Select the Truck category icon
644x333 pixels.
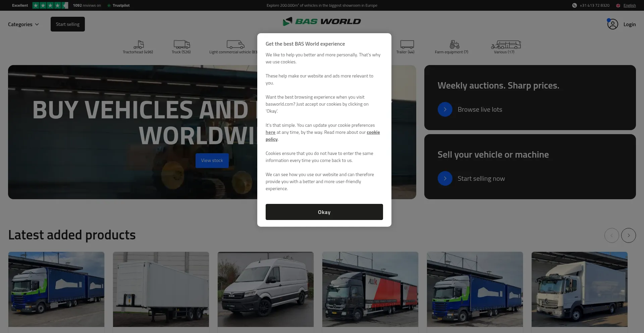(181, 44)
